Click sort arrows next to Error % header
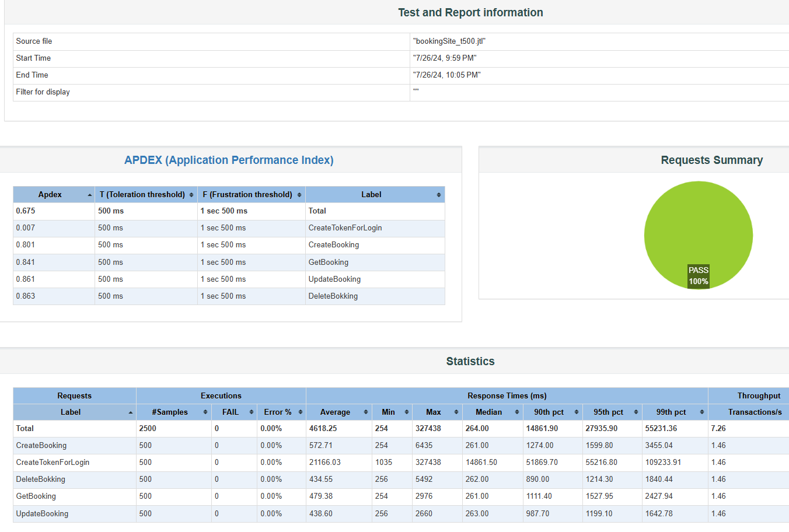Viewport: 789px width, 532px height. (x=301, y=412)
